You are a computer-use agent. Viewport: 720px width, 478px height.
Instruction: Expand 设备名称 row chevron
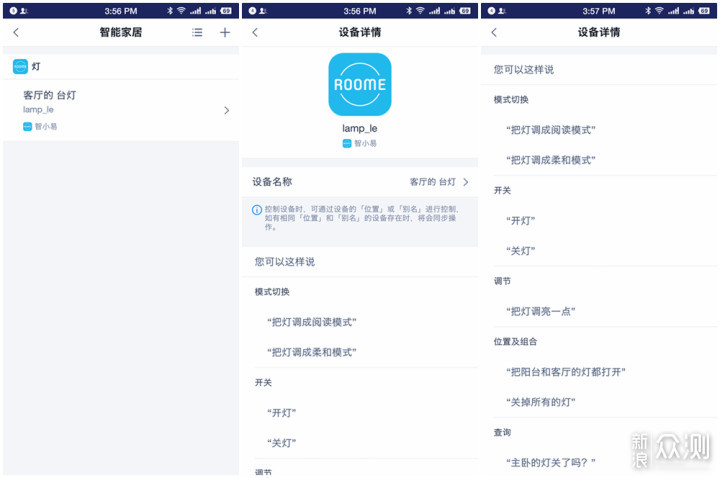(465, 182)
